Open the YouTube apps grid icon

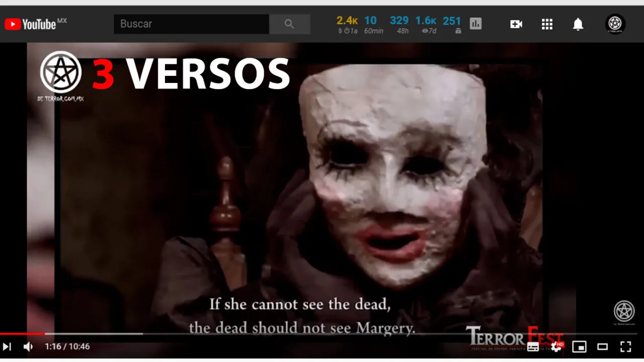(547, 24)
